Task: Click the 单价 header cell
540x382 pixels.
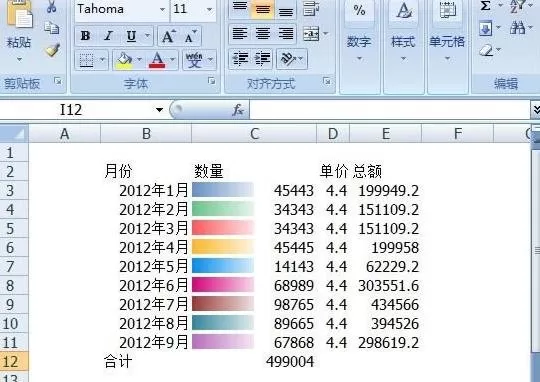Action: click(x=333, y=171)
